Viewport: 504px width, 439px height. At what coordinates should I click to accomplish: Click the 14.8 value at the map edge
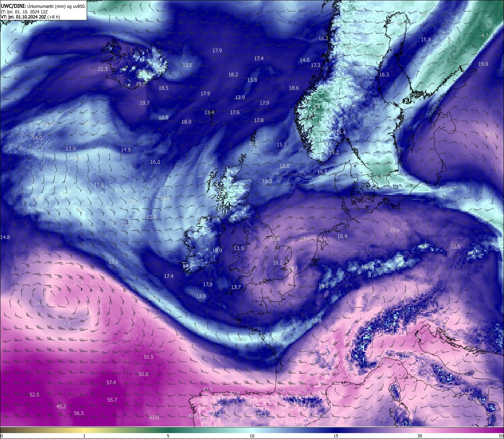tap(5, 237)
